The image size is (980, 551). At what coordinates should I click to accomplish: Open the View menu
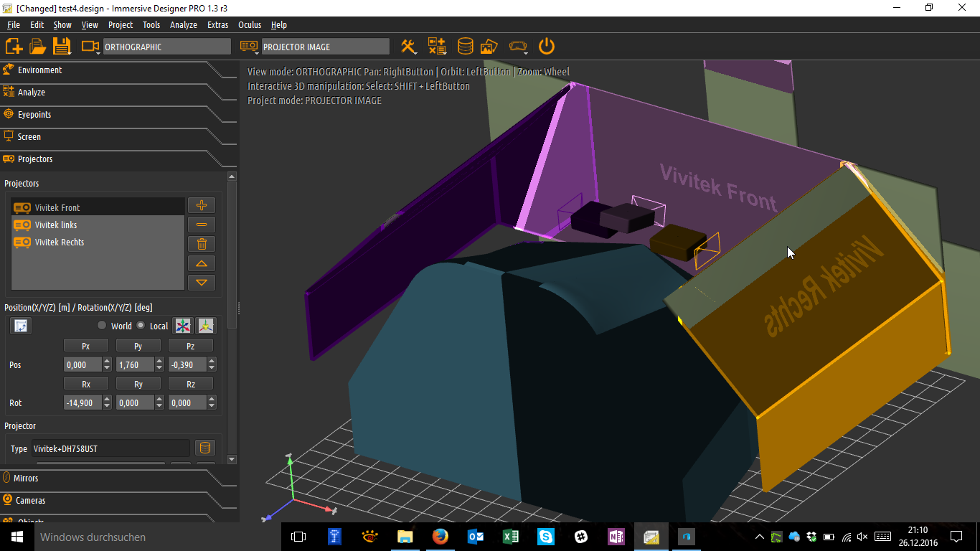(90, 24)
